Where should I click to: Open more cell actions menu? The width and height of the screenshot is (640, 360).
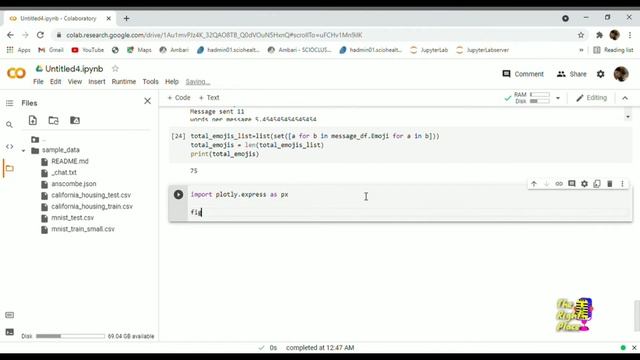coord(622,184)
